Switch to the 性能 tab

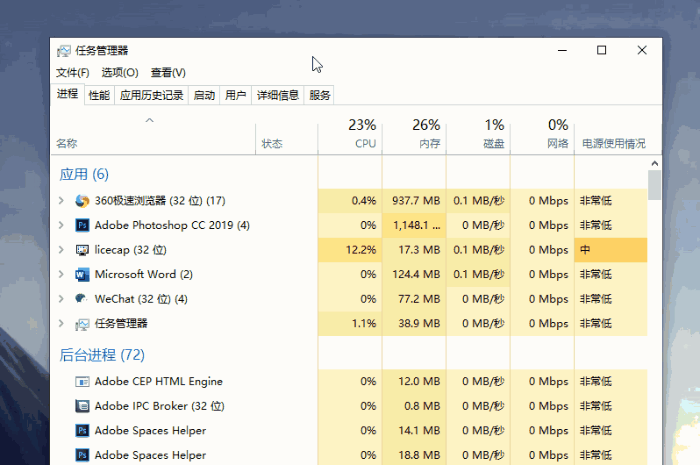tap(99, 95)
